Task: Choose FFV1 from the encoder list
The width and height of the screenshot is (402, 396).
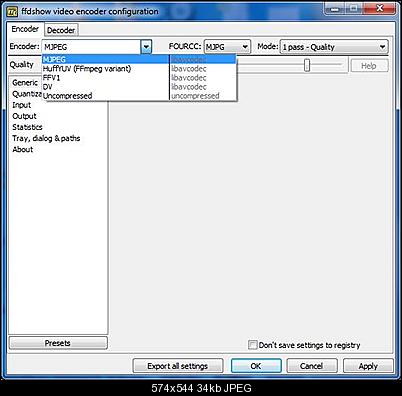Action: pyautogui.click(x=139, y=78)
